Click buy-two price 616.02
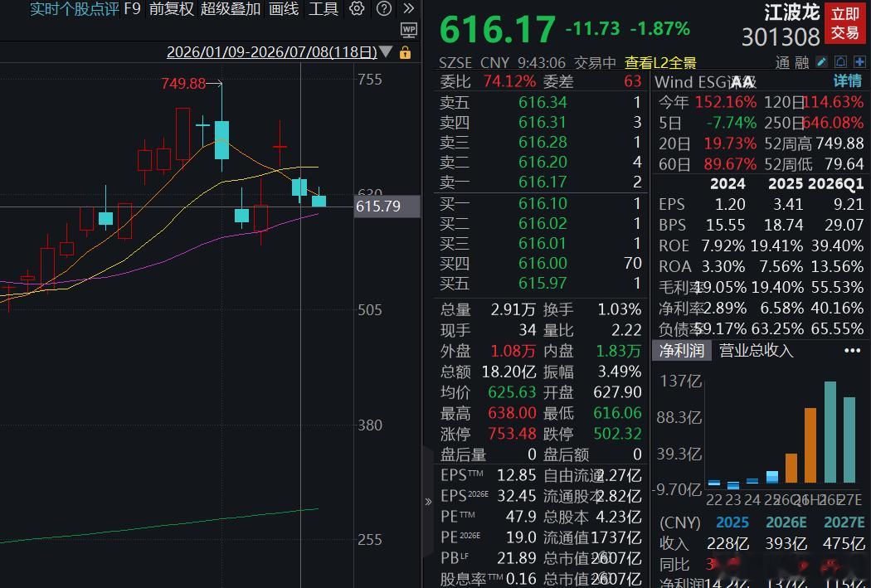This screenshot has width=871, height=588. (x=543, y=224)
